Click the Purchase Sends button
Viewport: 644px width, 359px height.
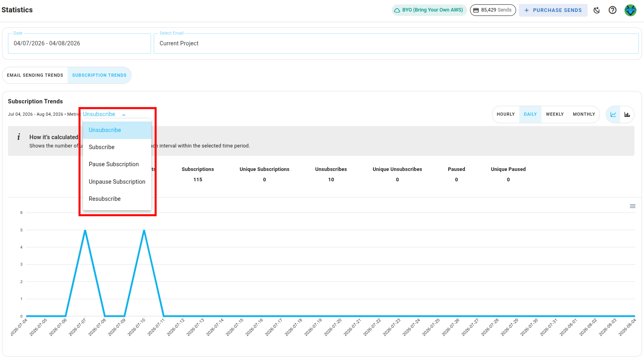(x=553, y=10)
